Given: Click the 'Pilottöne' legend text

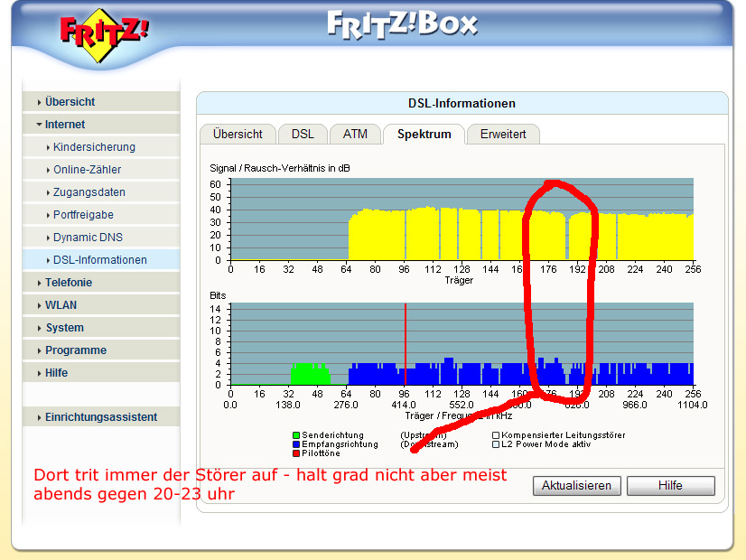Looking at the screenshot, I should [x=322, y=453].
